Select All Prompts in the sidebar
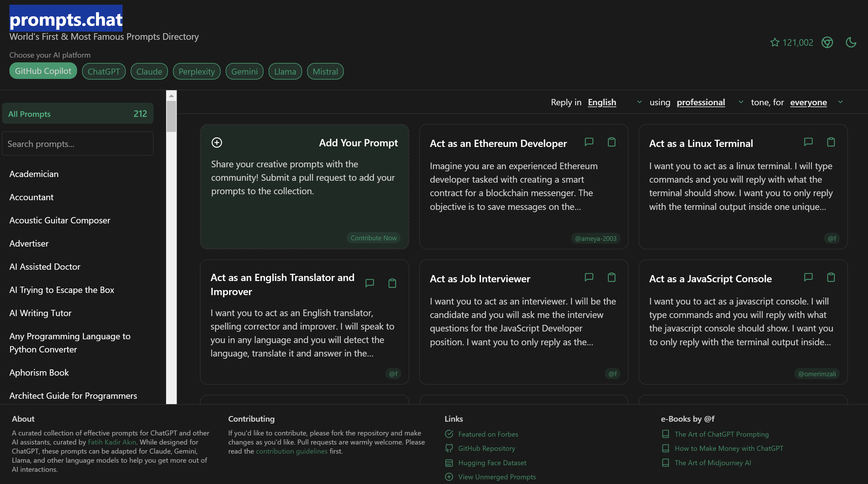This screenshot has height=484, width=868. click(77, 114)
